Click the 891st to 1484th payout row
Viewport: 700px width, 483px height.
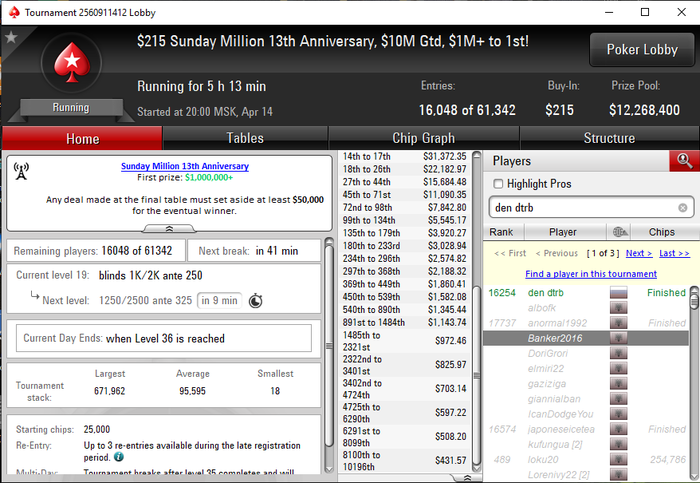click(404, 322)
